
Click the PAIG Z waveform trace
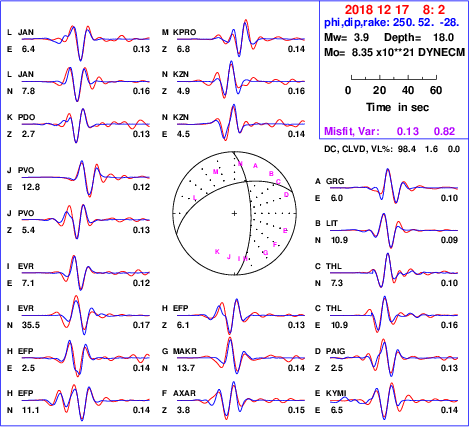click(395, 358)
